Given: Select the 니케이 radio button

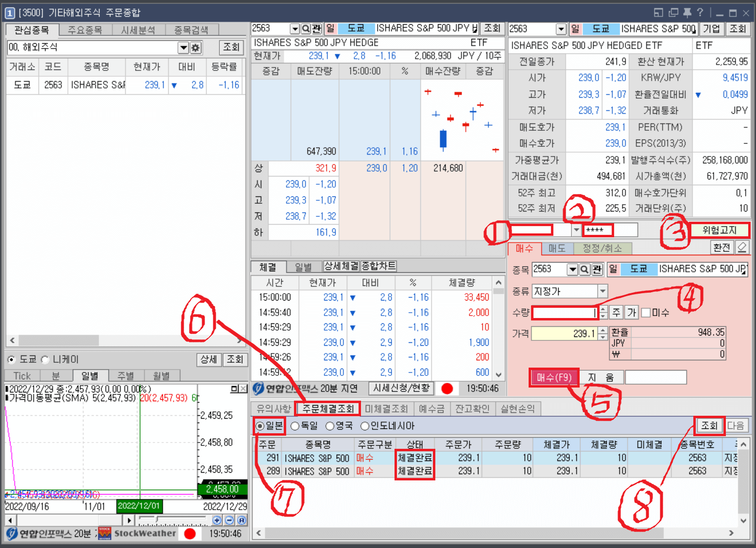Looking at the screenshot, I should (x=45, y=360).
